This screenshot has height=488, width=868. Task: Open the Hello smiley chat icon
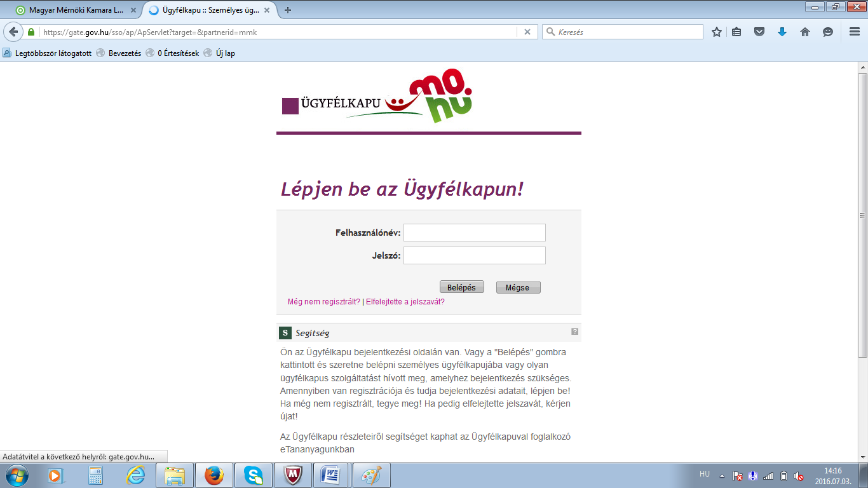(x=827, y=32)
